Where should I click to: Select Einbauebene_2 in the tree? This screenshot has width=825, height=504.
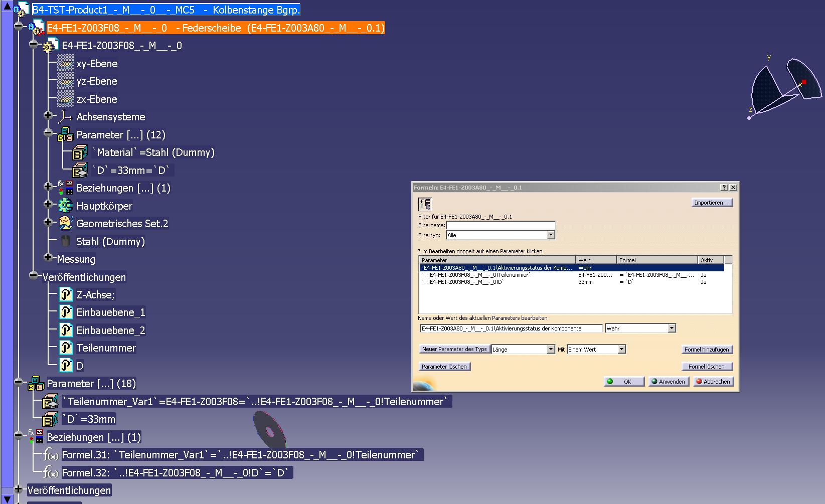[x=111, y=330]
